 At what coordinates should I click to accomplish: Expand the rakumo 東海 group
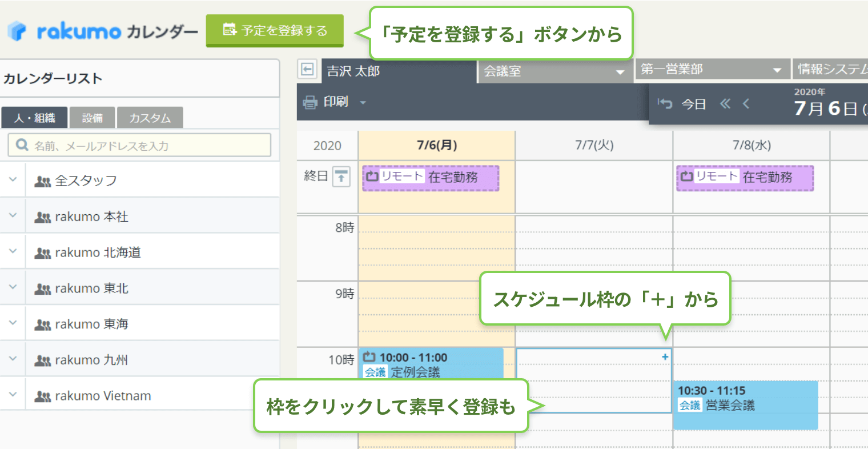click(13, 323)
